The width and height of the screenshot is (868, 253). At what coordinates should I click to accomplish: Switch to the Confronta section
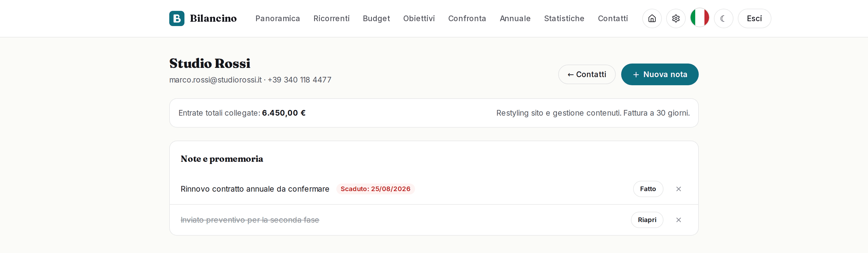(x=467, y=18)
